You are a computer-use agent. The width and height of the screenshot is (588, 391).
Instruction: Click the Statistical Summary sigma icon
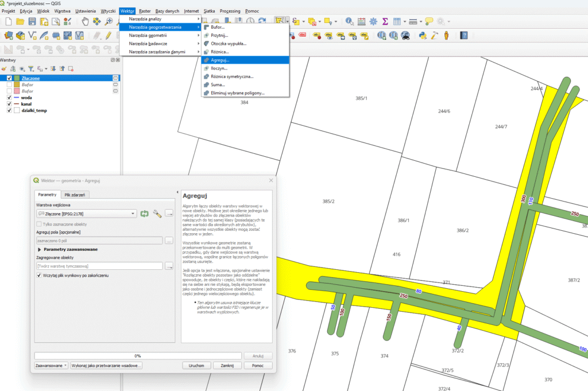[385, 22]
